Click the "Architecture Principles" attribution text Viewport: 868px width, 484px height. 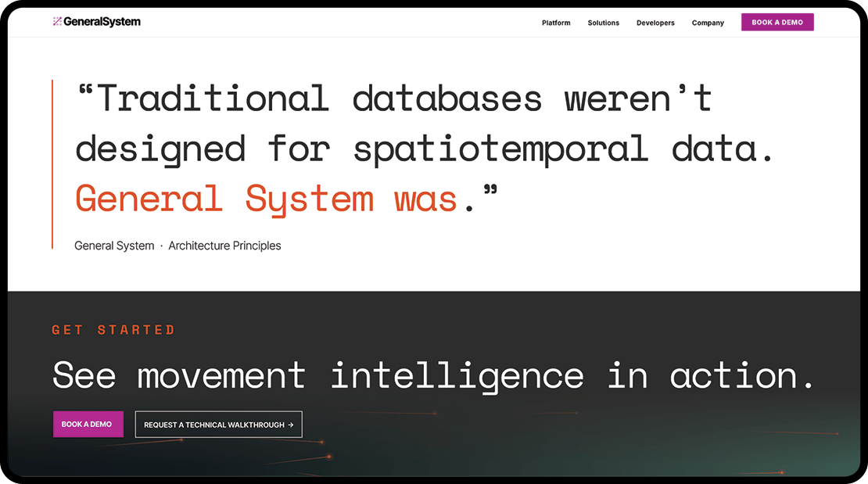[x=224, y=246]
